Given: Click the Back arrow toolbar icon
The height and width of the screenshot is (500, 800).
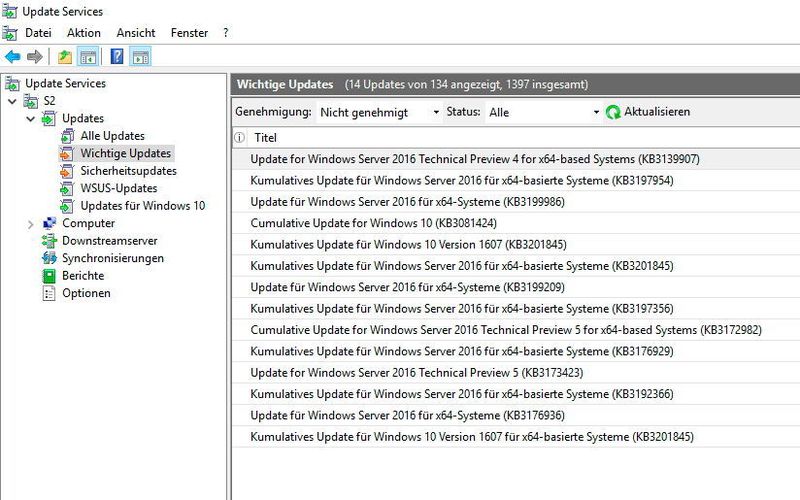Looking at the screenshot, I should pos(13,57).
